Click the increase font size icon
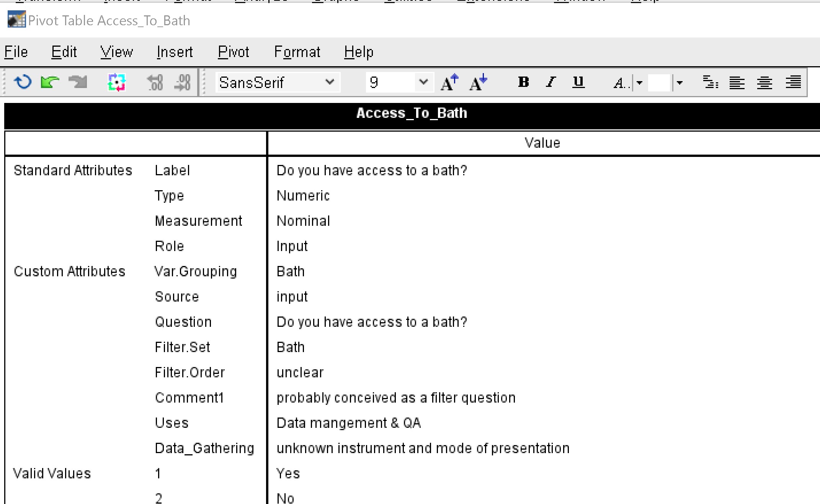Screen dimensions: 820x504 [449, 82]
